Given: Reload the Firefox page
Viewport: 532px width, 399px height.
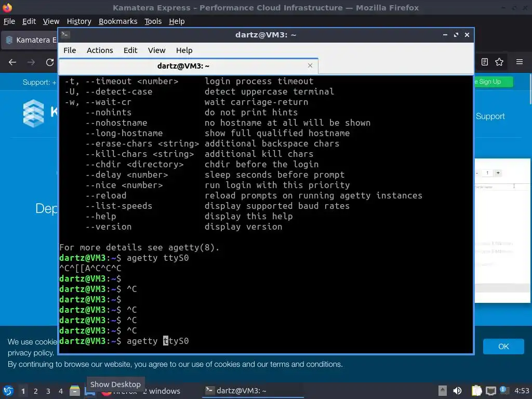Looking at the screenshot, I should [x=50, y=62].
